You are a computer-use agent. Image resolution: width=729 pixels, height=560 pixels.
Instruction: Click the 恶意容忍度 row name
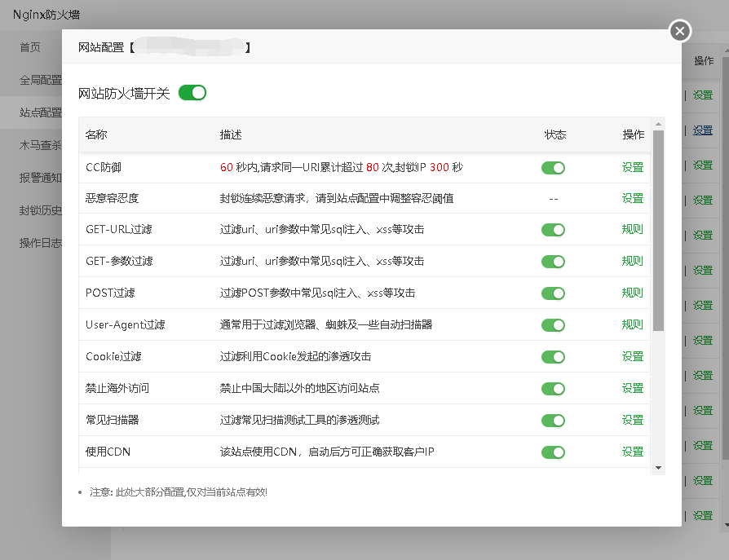pyautogui.click(x=112, y=198)
